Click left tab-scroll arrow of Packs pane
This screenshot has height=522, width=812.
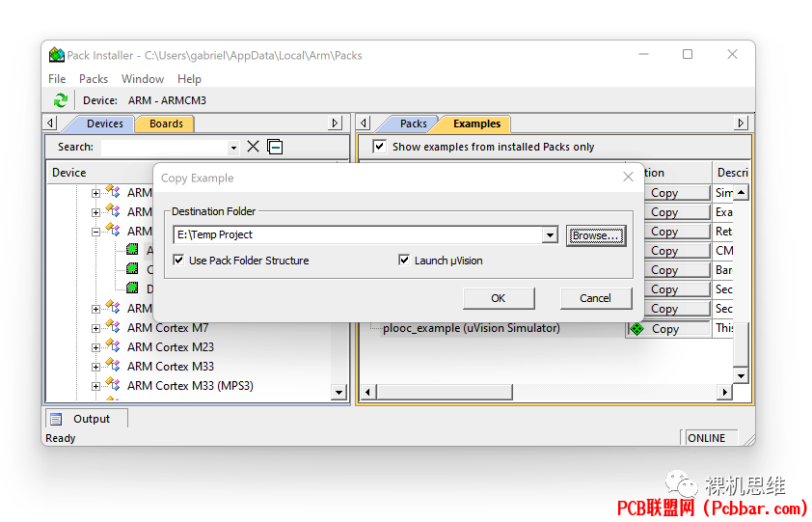(x=365, y=124)
